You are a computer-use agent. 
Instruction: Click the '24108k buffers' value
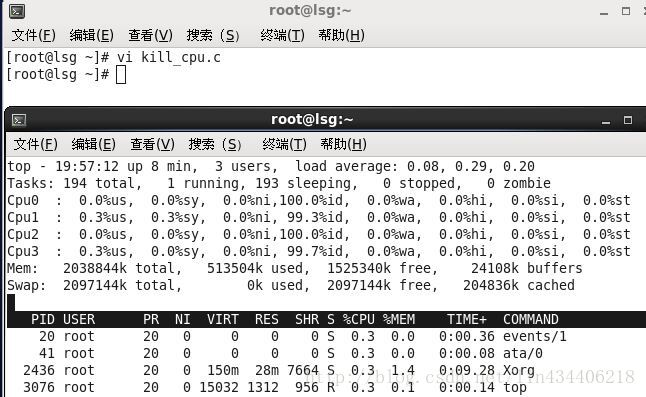coord(527,269)
